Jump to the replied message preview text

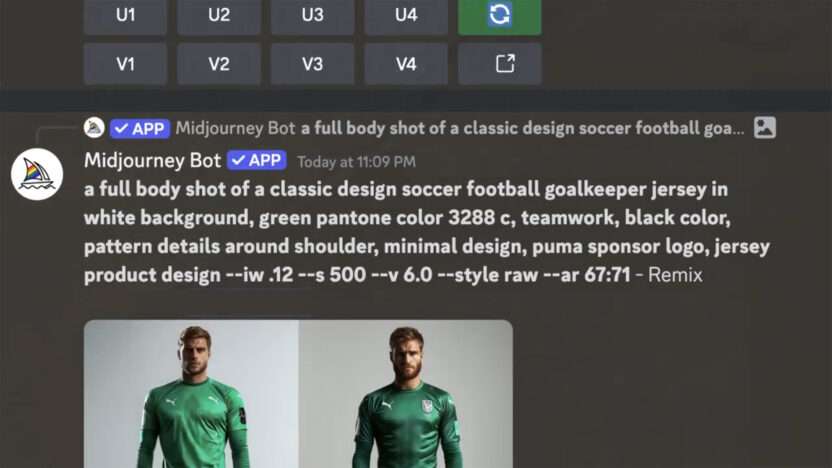tap(523, 128)
